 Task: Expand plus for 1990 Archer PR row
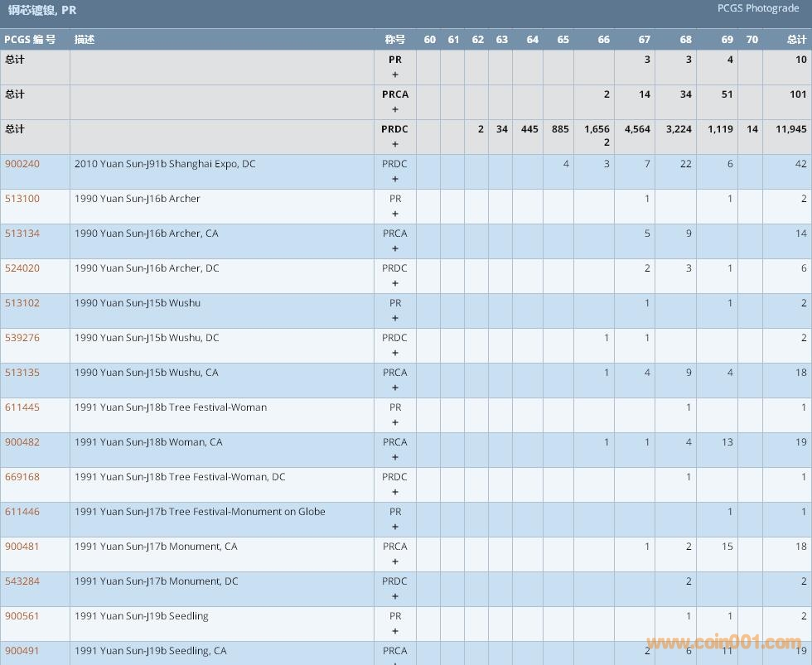[x=395, y=214]
